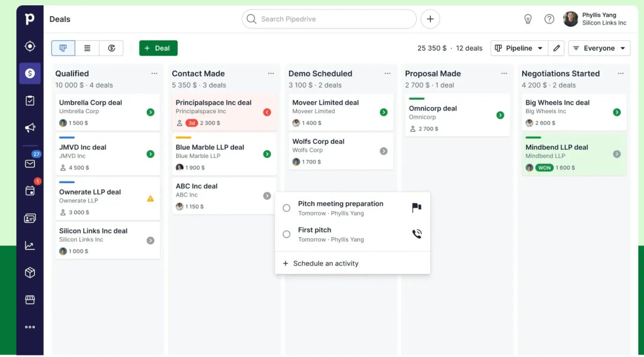Open Omnicorp deal card title
The width and height of the screenshot is (644, 357).
click(433, 108)
